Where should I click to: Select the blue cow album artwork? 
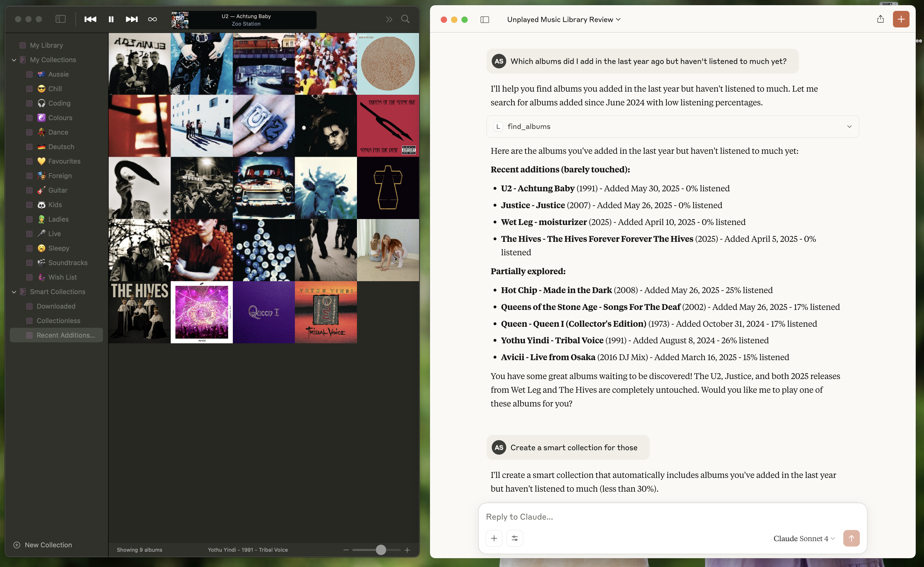click(326, 188)
